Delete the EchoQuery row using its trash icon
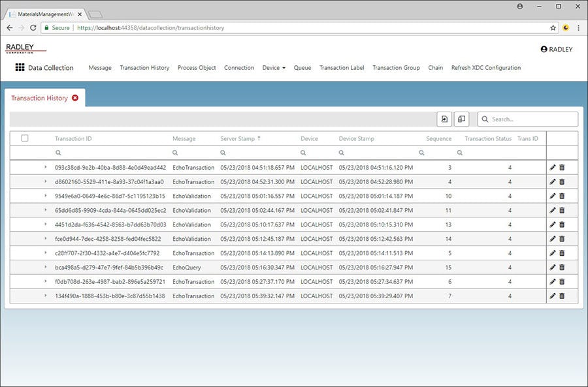The image size is (588, 387). 563,267
